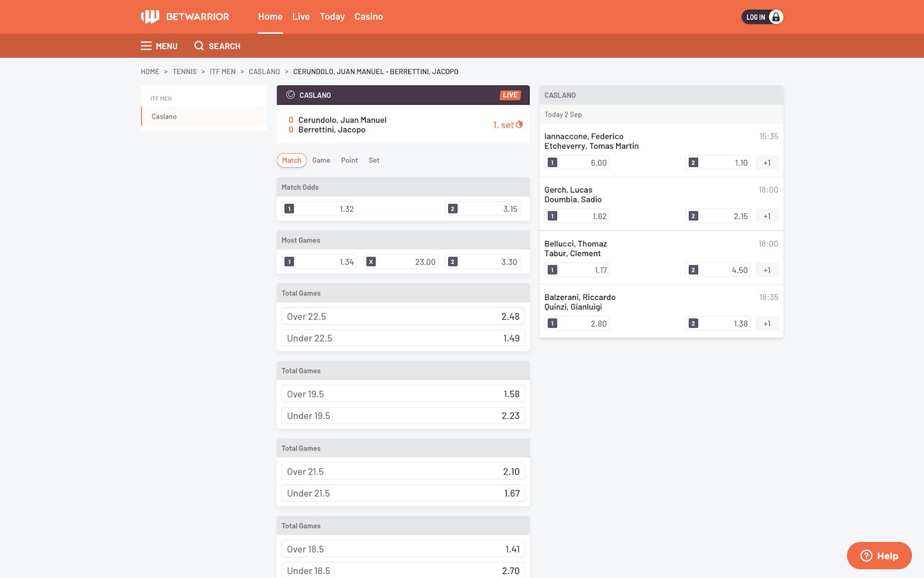The width and height of the screenshot is (924, 578).
Task: Switch to the Game market filter
Action: (321, 160)
